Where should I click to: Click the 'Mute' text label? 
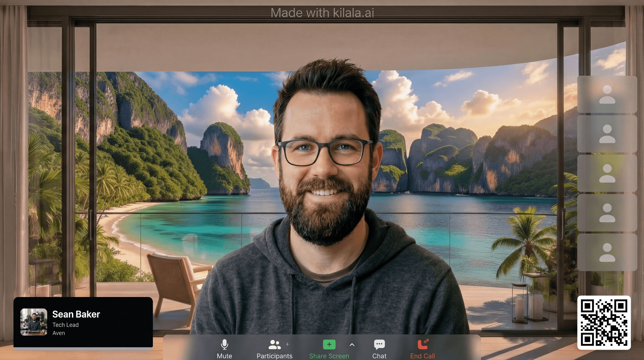pos(224,356)
